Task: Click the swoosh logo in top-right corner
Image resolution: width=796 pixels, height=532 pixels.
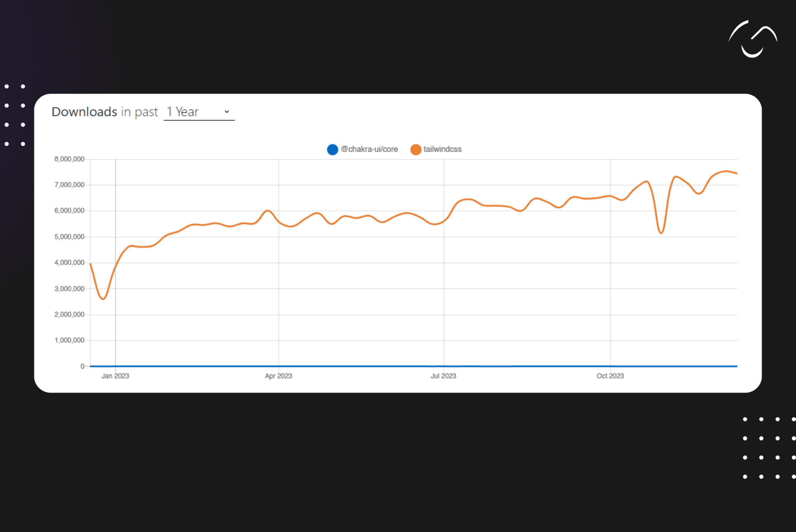Action: pyautogui.click(x=752, y=39)
